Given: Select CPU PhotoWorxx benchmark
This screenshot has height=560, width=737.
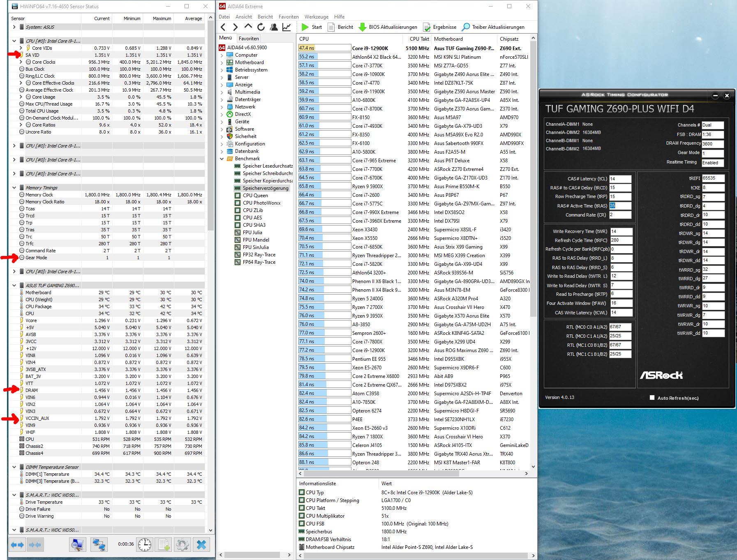Looking at the screenshot, I should click(x=257, y=203).
